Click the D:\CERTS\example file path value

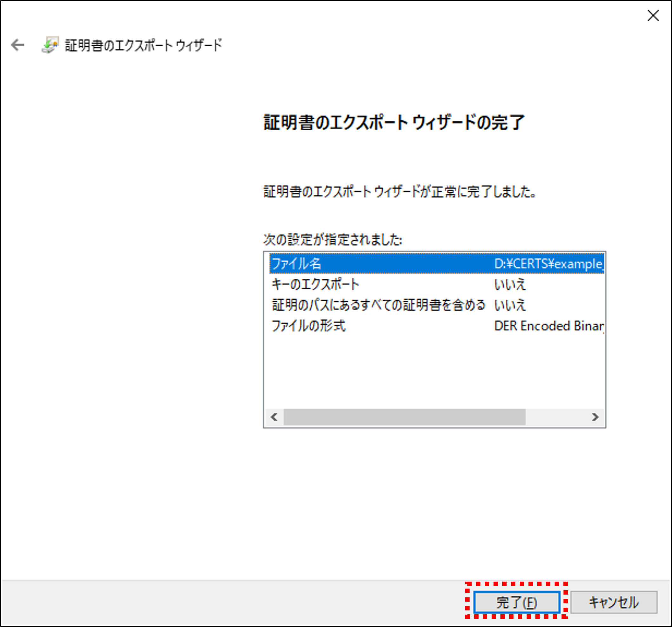(548, 264)
